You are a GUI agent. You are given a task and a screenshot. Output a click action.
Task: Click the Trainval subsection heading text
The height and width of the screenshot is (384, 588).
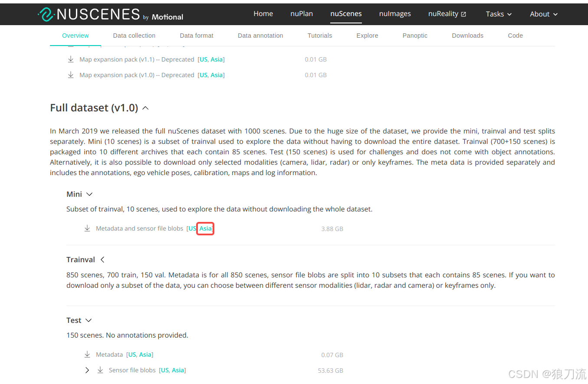tap(81, 260)
